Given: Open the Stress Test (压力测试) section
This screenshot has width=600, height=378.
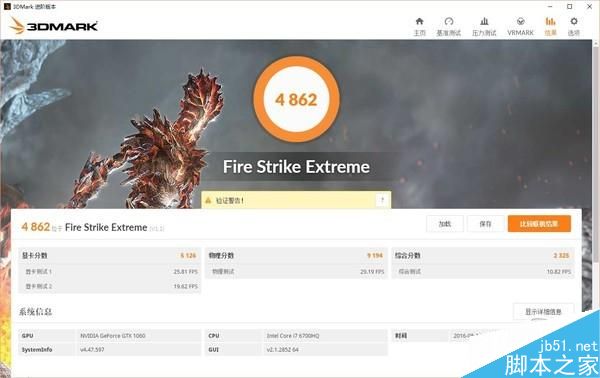Looking at the screenshot, I should (x=484, y=27).
